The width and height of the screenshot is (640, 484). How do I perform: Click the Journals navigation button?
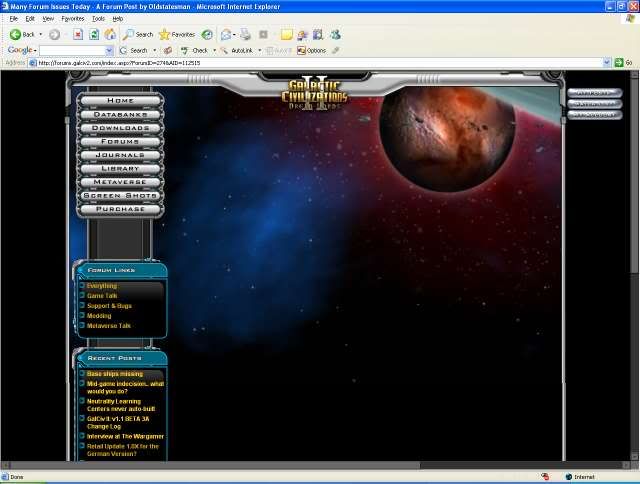point(120,155)
